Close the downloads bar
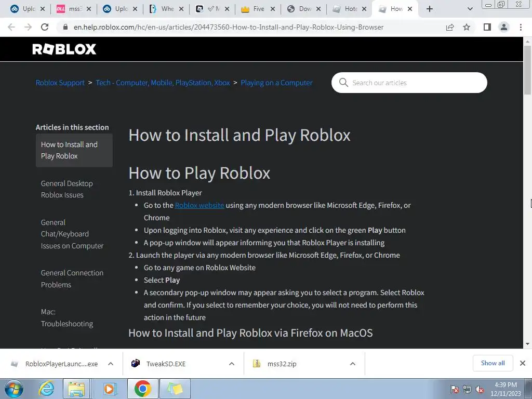The height and width of the screenshot is (399, 532). point(523,363)
